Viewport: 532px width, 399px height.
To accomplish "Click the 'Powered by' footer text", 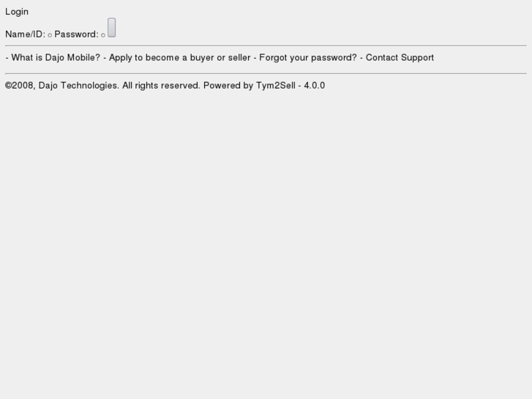I will tap(228, 86).
